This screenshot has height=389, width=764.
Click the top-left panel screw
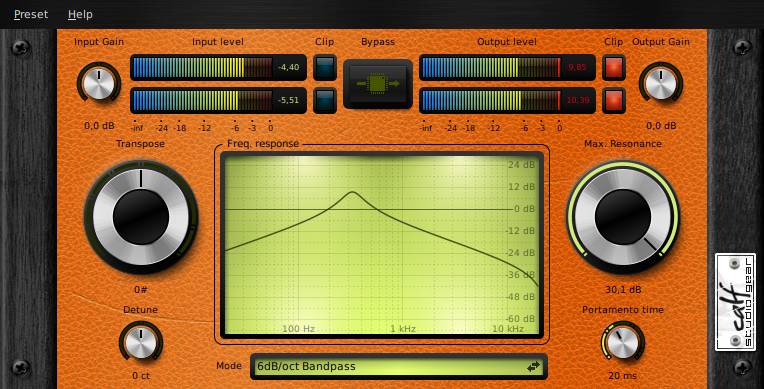[x=20, y=48]
